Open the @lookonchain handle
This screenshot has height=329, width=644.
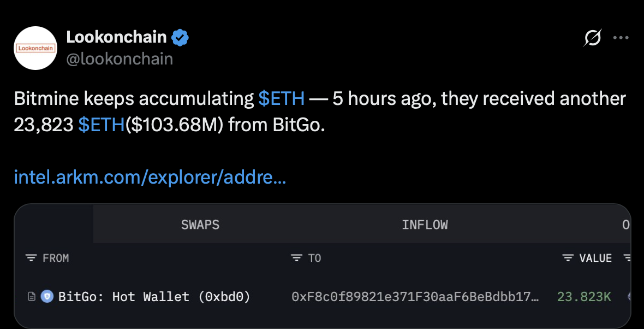[x=120, y=58]
